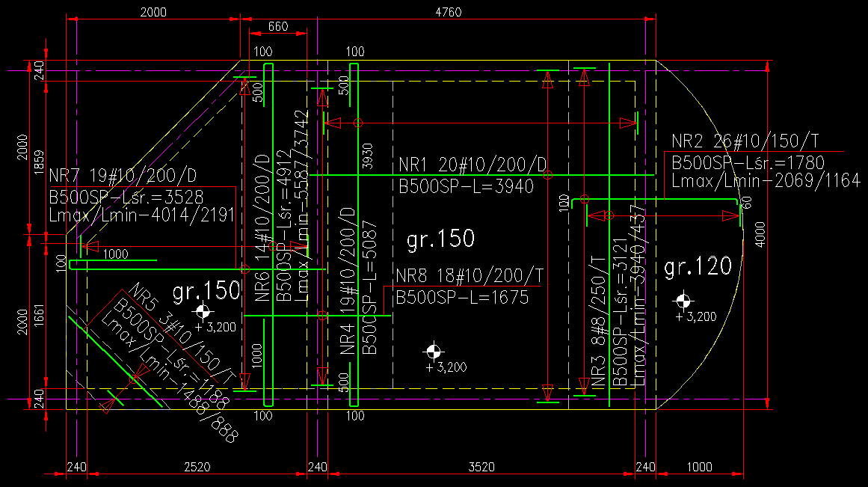Click the text B500SP-Lśr.=1780

[x=748, y=162]
